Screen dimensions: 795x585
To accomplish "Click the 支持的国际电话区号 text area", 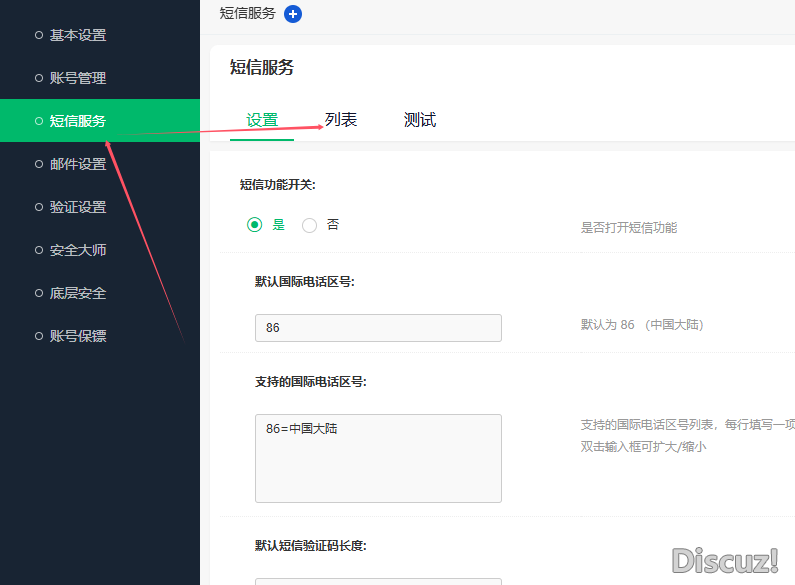I will pyautogui.click(x=378, y=458).
